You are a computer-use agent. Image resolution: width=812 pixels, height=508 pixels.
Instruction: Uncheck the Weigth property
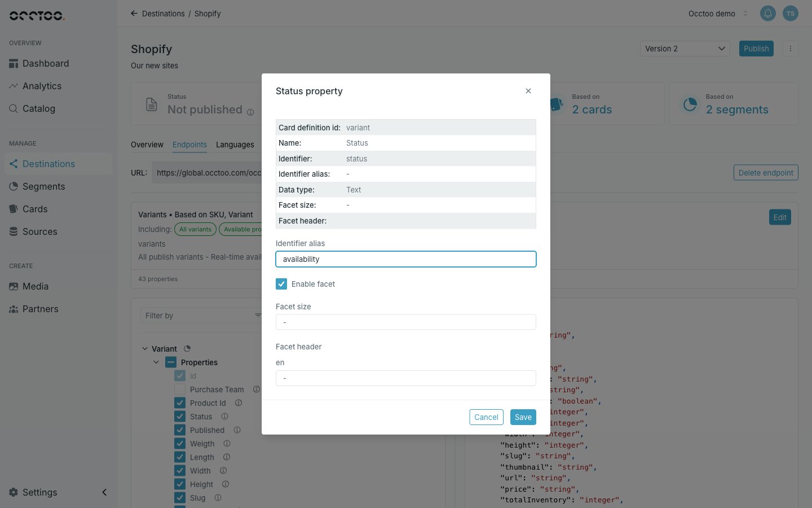(x=180, y=444)
